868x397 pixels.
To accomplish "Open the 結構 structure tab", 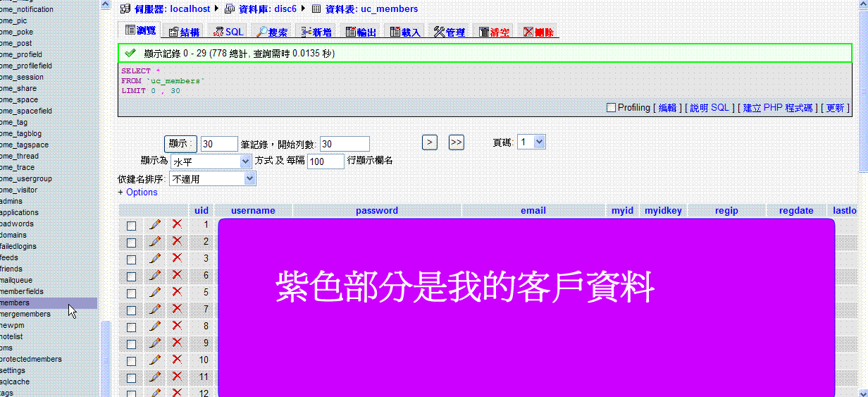I will point(184,32).
